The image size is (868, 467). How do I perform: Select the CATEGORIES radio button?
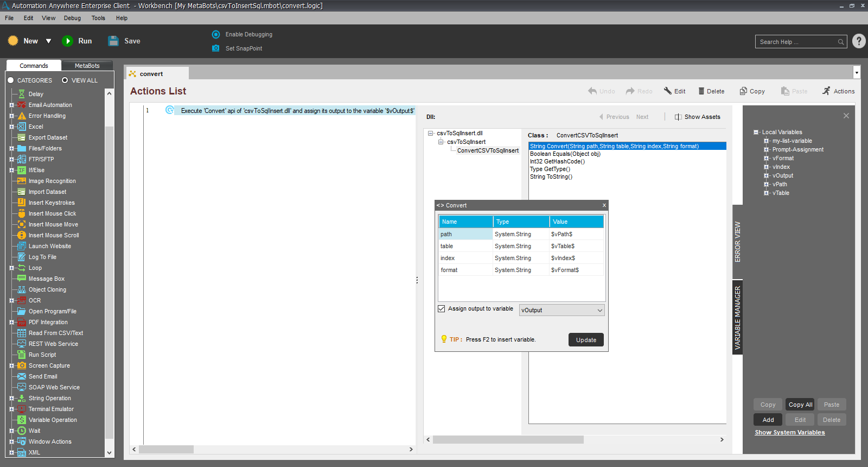point(10,80)
